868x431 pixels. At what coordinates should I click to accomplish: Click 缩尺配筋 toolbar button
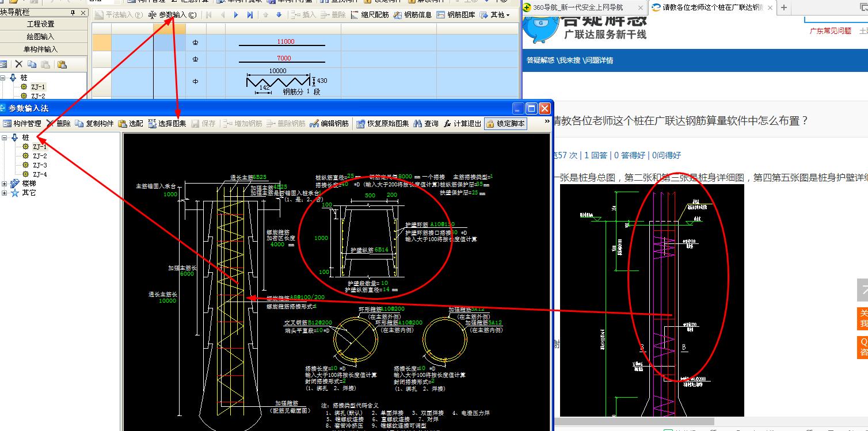point(370,15)
